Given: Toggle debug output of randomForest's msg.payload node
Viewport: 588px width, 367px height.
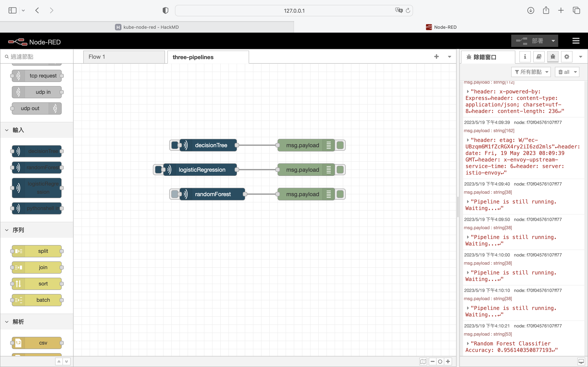Looking at the screenshot, I should pyautogui.click(x=340, y=194).
